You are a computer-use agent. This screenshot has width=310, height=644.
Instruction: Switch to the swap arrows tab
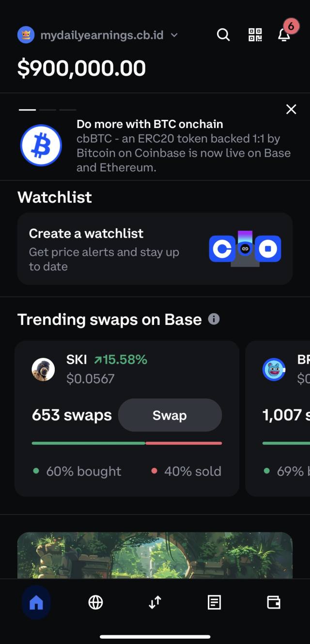(x=155, y=602)
